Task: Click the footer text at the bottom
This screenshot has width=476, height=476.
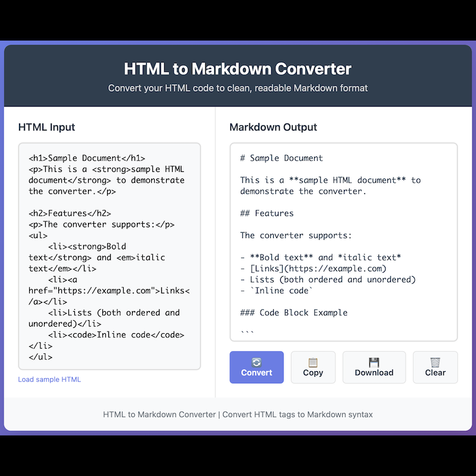Action: [x=238, y=414]
